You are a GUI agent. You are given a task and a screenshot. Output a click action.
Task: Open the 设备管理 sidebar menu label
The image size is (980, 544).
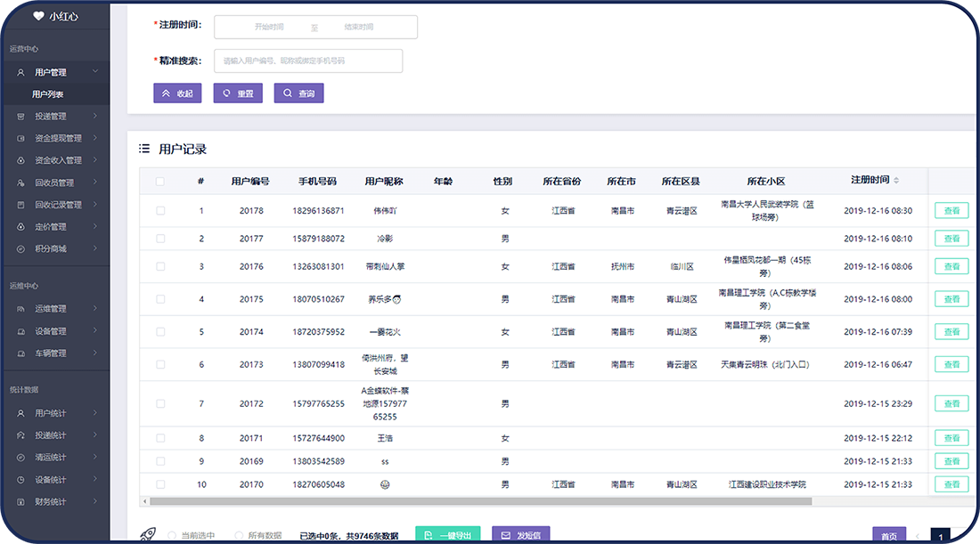[x=51, y=331]
